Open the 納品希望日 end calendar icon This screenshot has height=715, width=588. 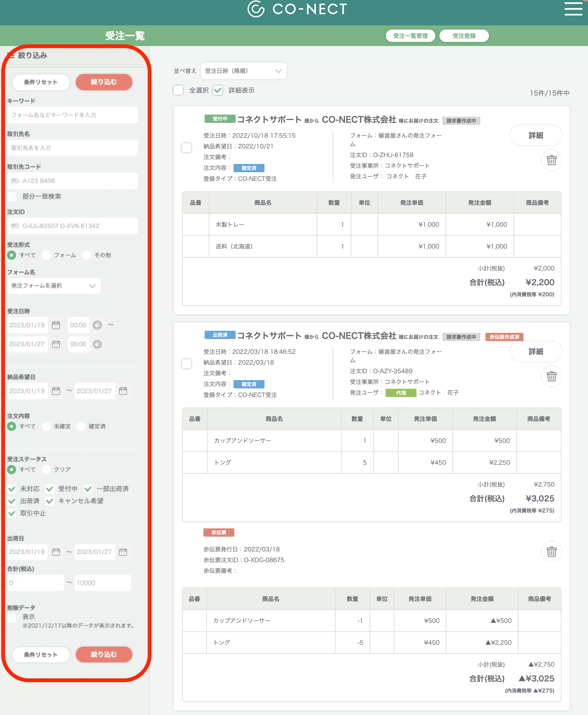[x=123, y=391]
